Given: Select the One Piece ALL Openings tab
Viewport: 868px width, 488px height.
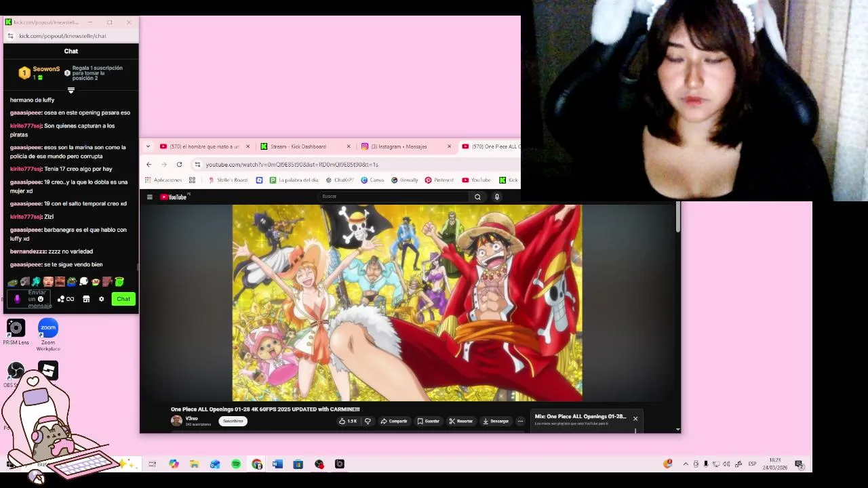Looking at the screenshot, I should tap(490, 146).
